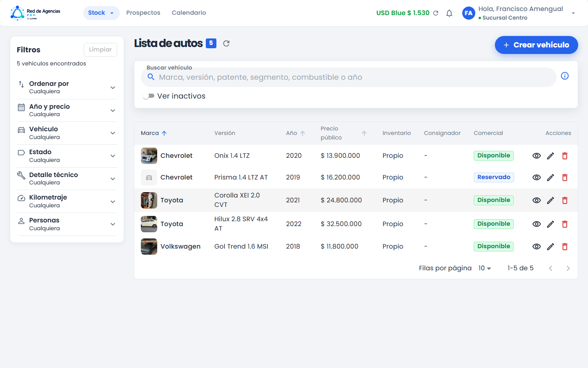View the Toyota Corolla with eye icon
Viewport: 588px width, 368px height.
537,200
